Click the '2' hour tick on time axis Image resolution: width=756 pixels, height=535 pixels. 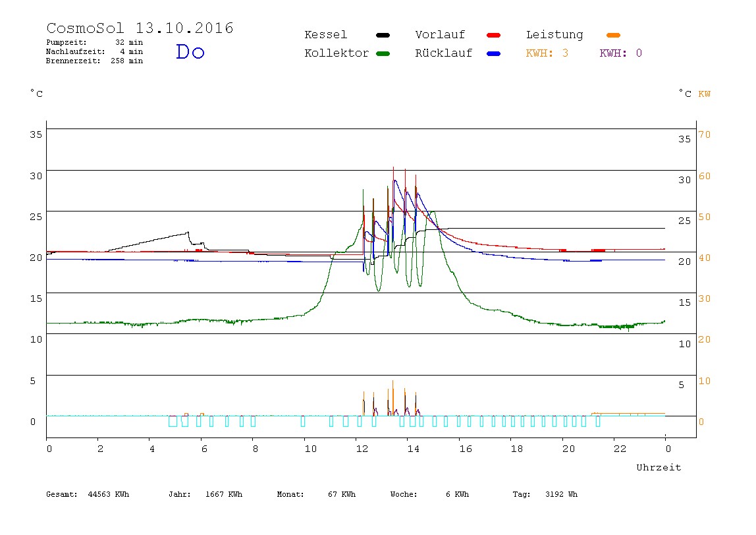point(100,449)
